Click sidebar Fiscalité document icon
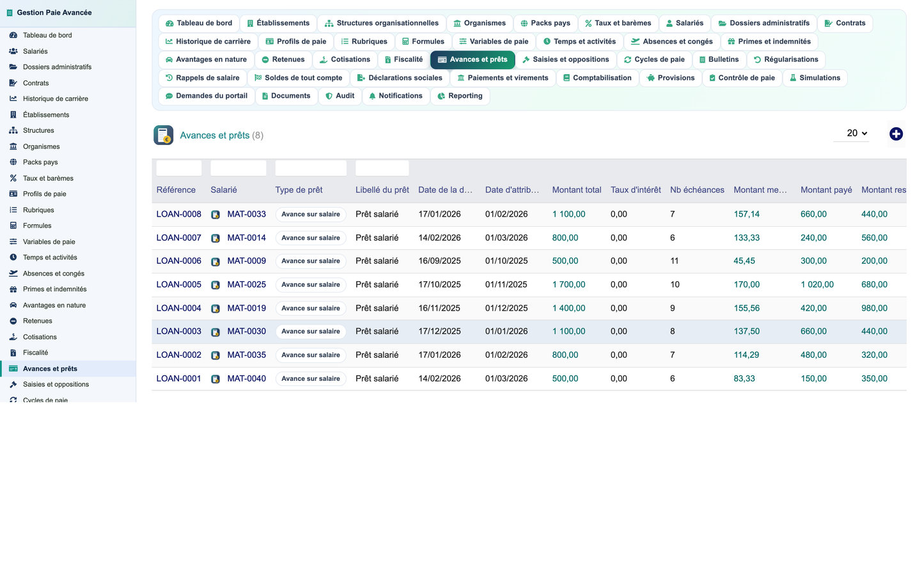This screenshot has width=924, height=577. (x=13, y=353)
